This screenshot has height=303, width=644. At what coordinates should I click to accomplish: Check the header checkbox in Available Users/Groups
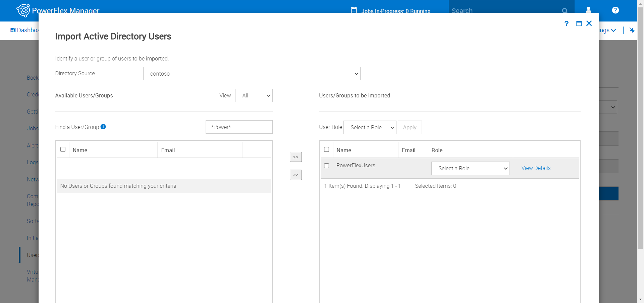63,149
